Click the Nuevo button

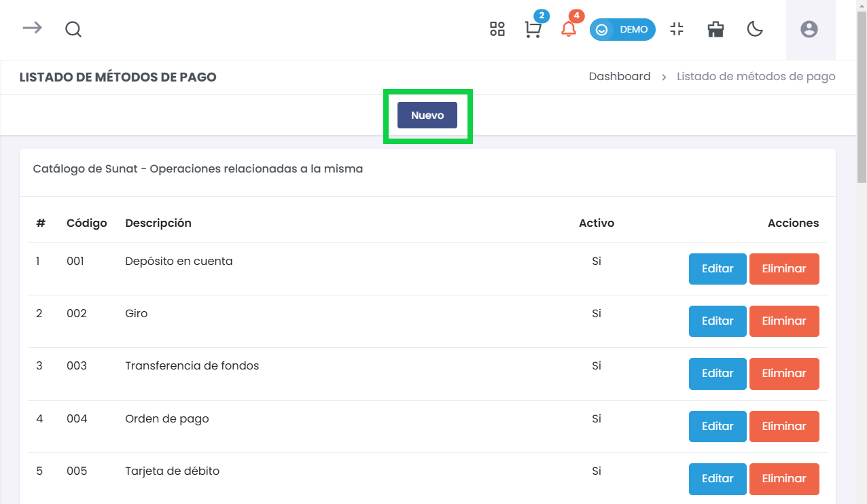pos(427,115)
